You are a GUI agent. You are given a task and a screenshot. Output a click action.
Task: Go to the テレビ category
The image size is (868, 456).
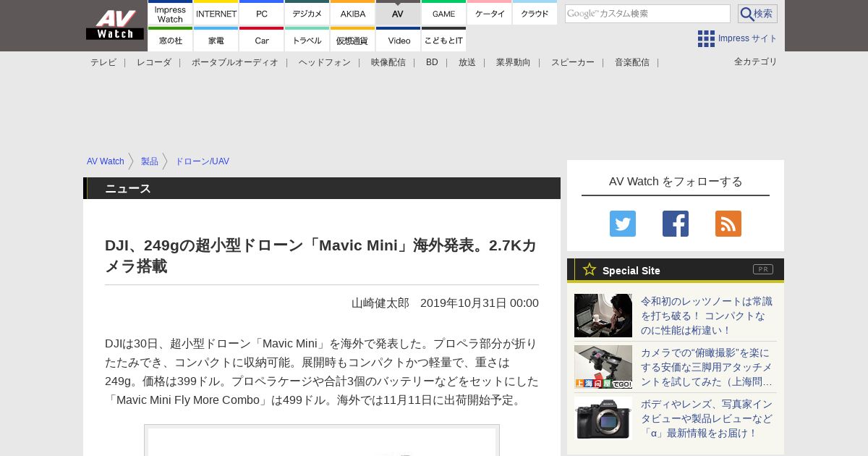pos(103,62)
